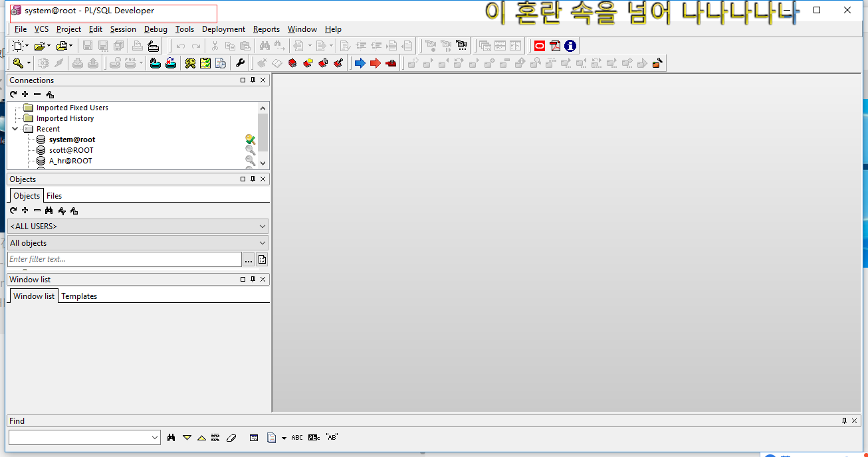The width and height of the screenshot is (868, 457).
Task: Click the document with clock icon
Action: [x=221, y=63]
